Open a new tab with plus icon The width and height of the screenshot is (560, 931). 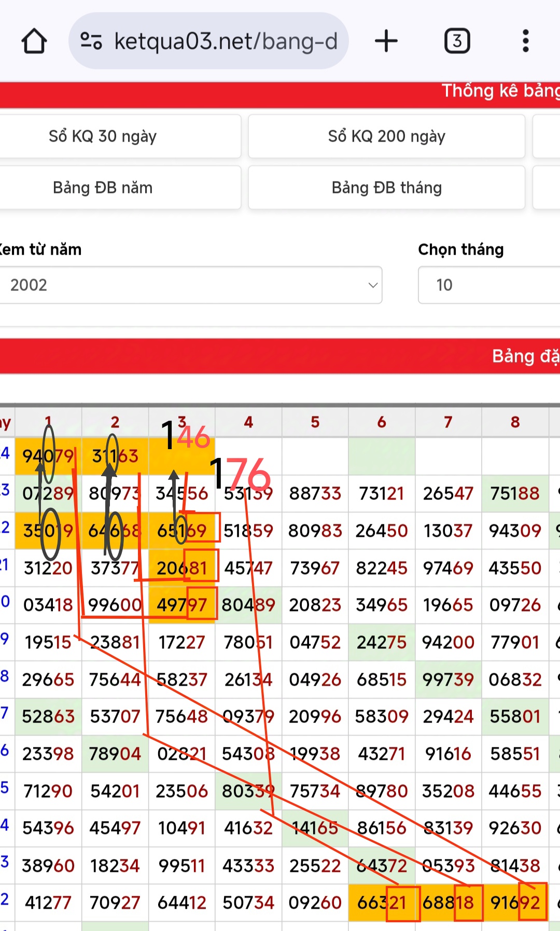pos(386,41)
